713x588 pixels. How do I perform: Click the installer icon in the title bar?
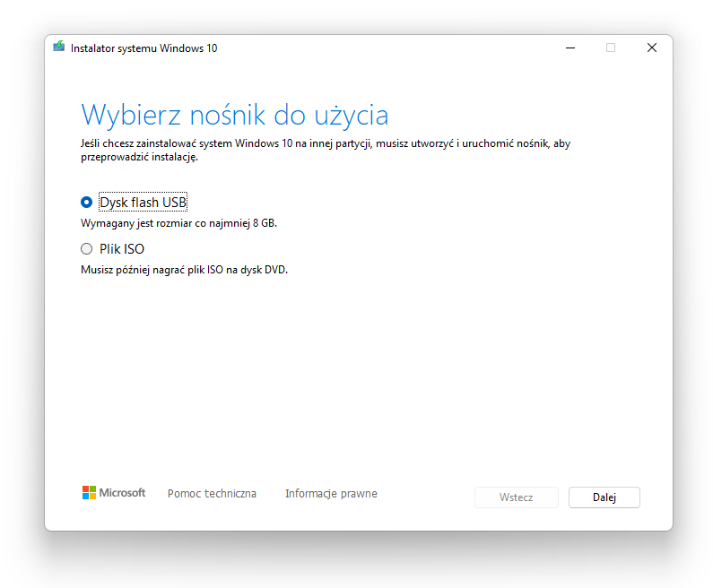(x=58, y=47)
